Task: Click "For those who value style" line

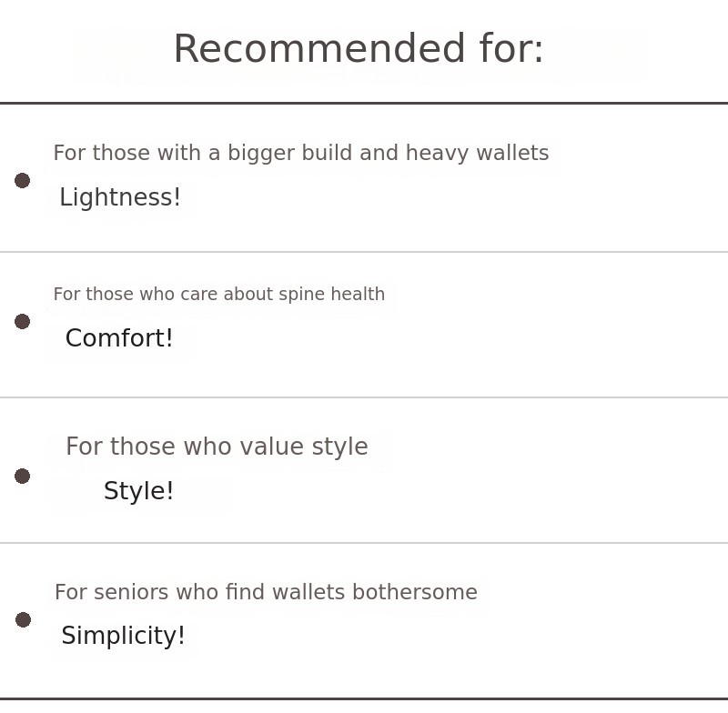Action: [217, 447]
